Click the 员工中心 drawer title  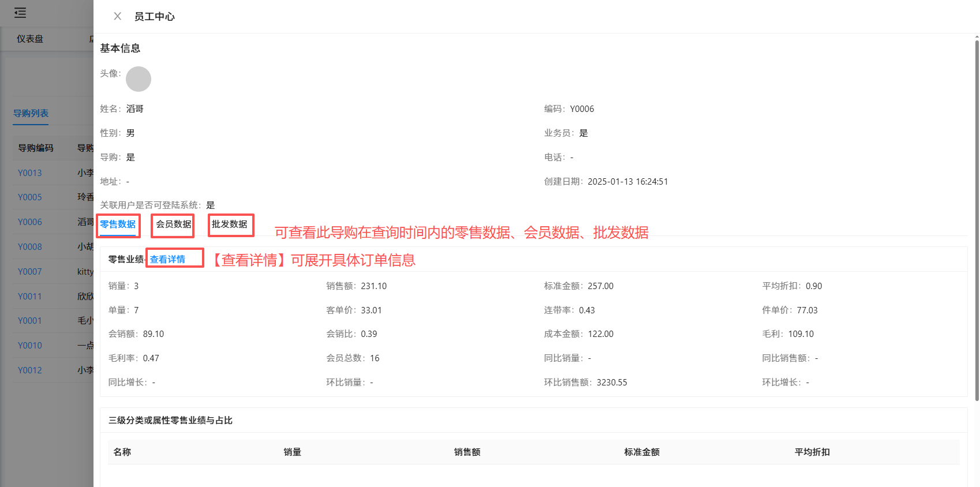(x=155, y=16)
